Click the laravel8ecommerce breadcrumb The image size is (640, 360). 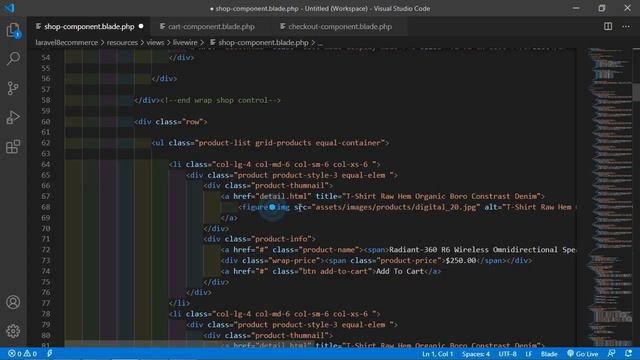[67, 42]
